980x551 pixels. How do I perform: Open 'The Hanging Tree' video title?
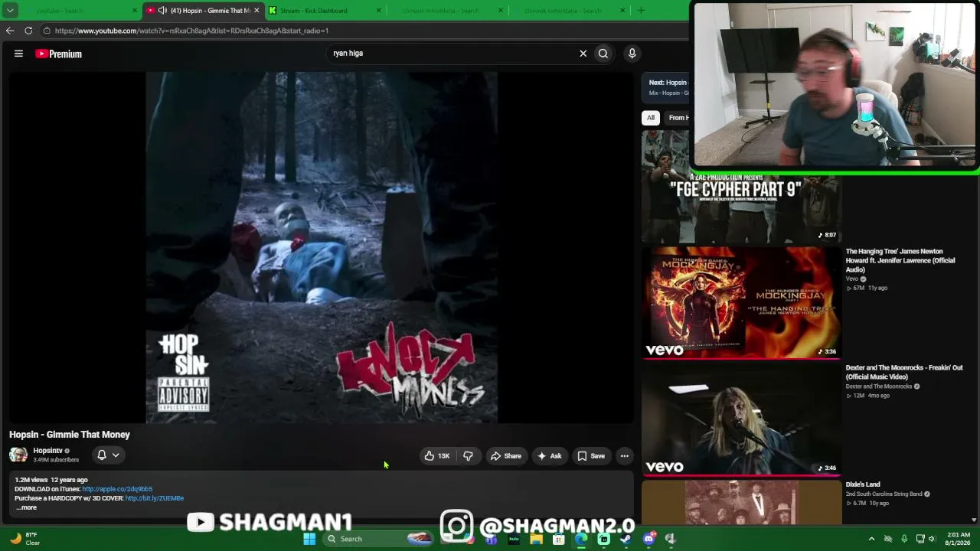[x=900, y=260]
